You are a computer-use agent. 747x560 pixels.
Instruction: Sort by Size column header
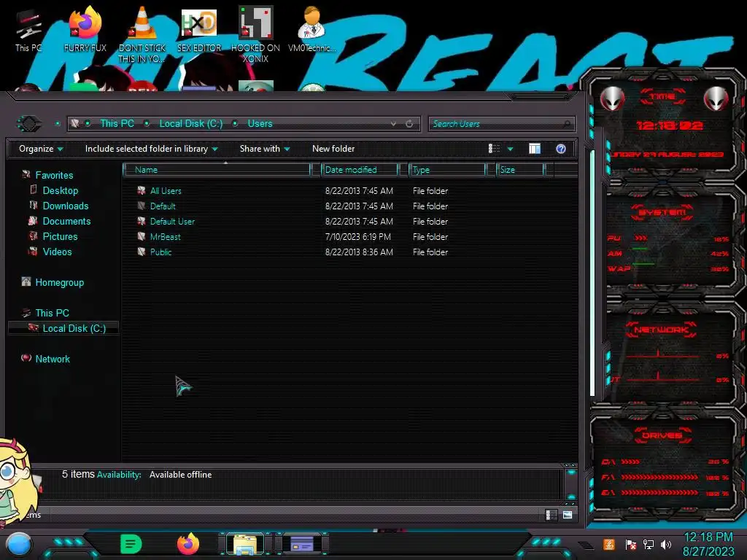coord(520,170)
